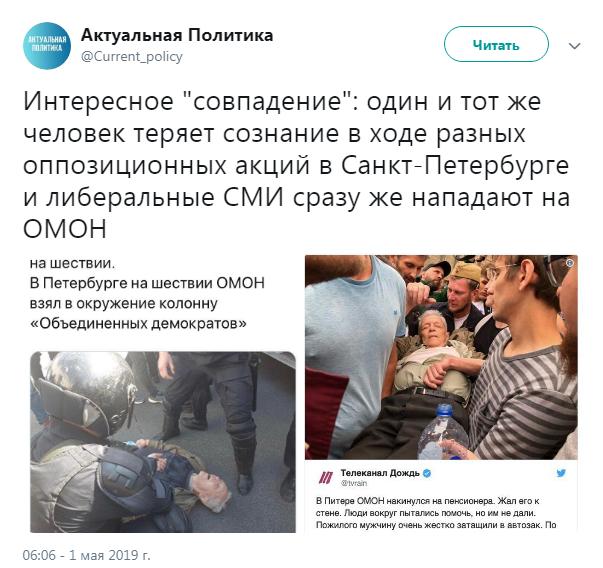This screenshot has height=568, width=603.
Task: Click the Телеканал Дождь logo icon
Action: pyautogui.click(x=326, y=477)
